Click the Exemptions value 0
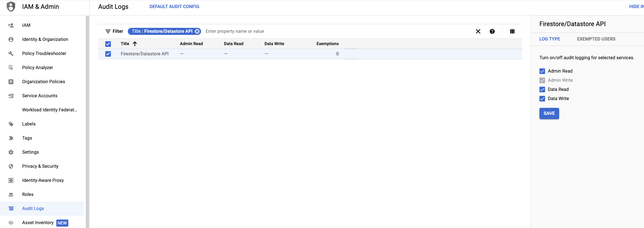The image size is (644, 228). [337, 54]
